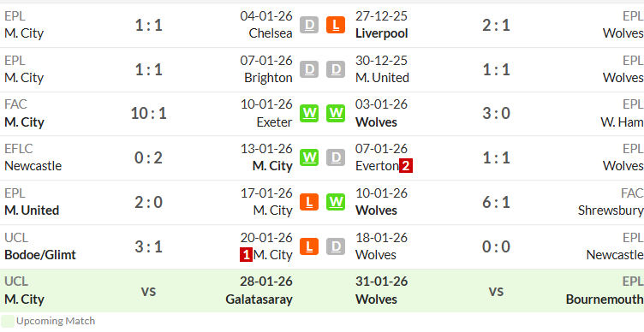Click the orange L badge for Liverpool match

pyautogui.click(x=336, y=25)
